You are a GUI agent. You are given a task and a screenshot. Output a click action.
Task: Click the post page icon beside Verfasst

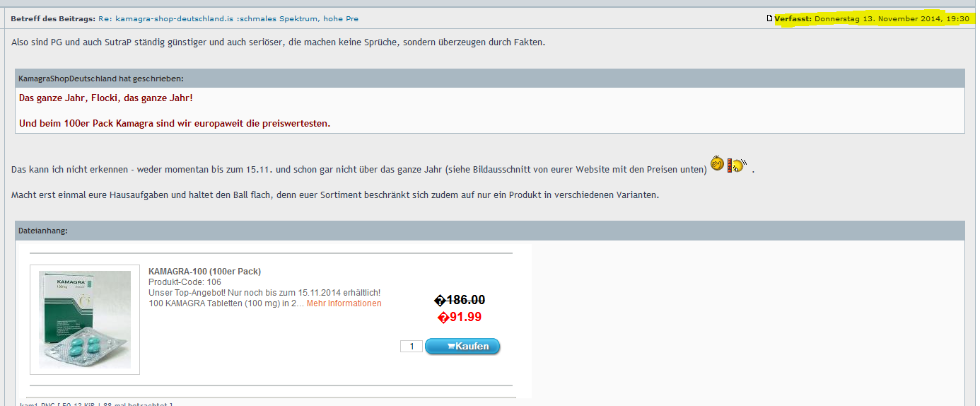click(x=769, y=18)
